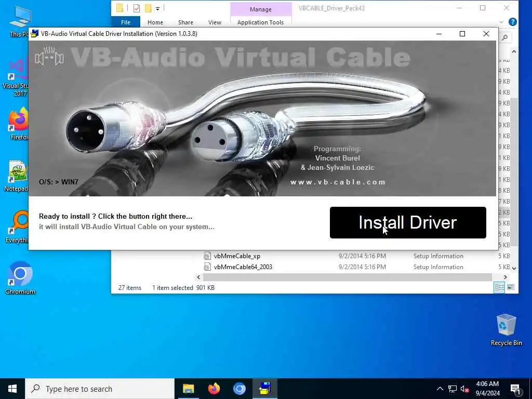Open the Recycle Bin desktop icon
The width and height of the screenshot is (532, 399).
pyautogui.click(x=506, y=330)
